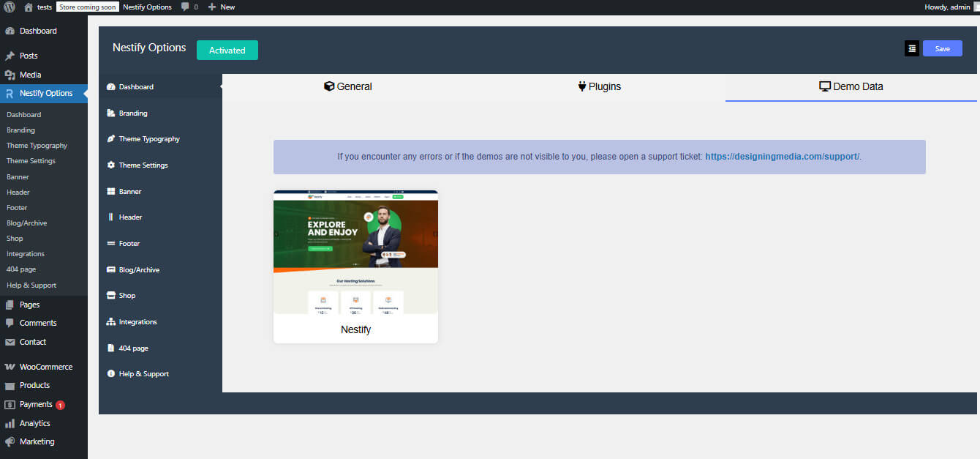
Task: Open Media via its icon in the admin menu
Action: (10, 75)
